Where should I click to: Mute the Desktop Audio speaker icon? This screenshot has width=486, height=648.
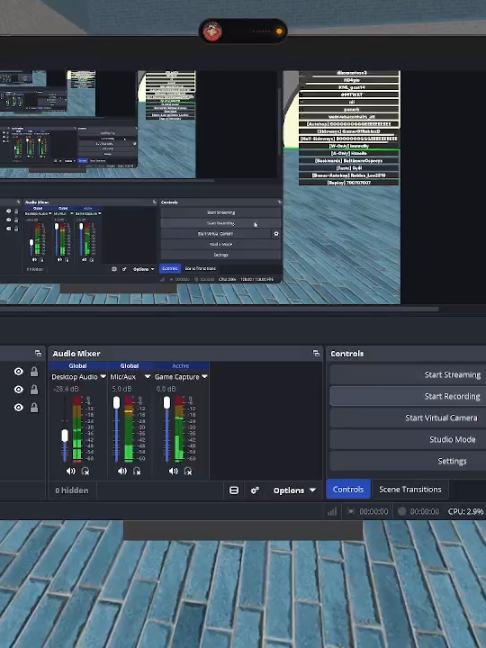pos(71,471)
